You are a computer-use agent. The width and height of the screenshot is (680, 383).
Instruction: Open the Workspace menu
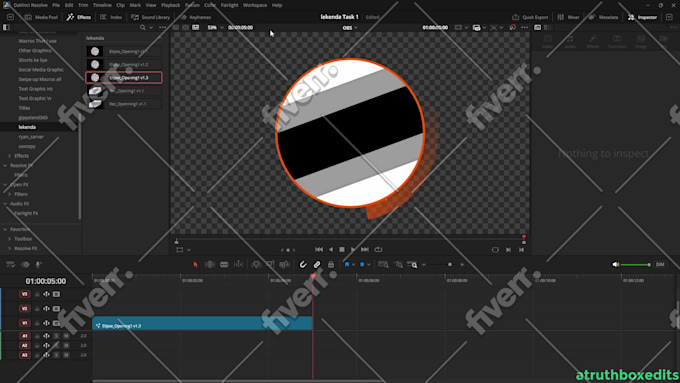coord(255,5)
